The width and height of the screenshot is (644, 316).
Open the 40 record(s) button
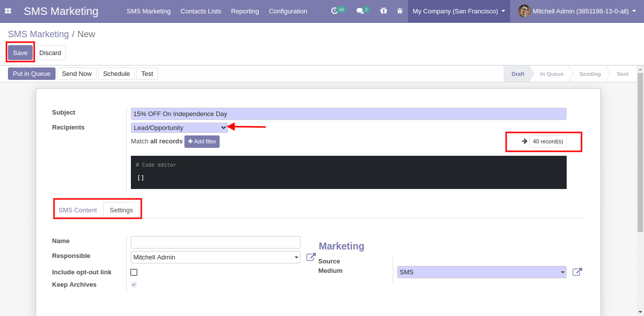point(548,141)
